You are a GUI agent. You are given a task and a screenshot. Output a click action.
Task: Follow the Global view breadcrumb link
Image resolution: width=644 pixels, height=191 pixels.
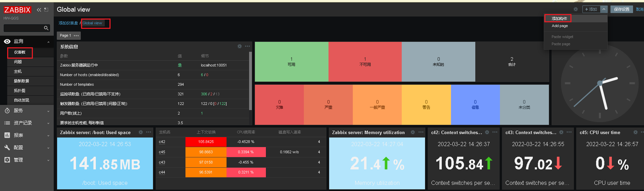[x=92, y=23]
